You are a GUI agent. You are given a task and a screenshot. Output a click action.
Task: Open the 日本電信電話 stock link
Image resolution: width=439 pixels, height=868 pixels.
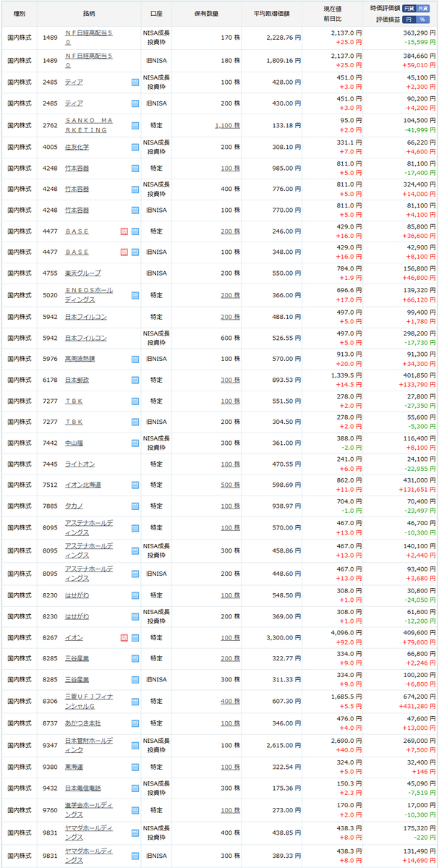tap(83, 788)
